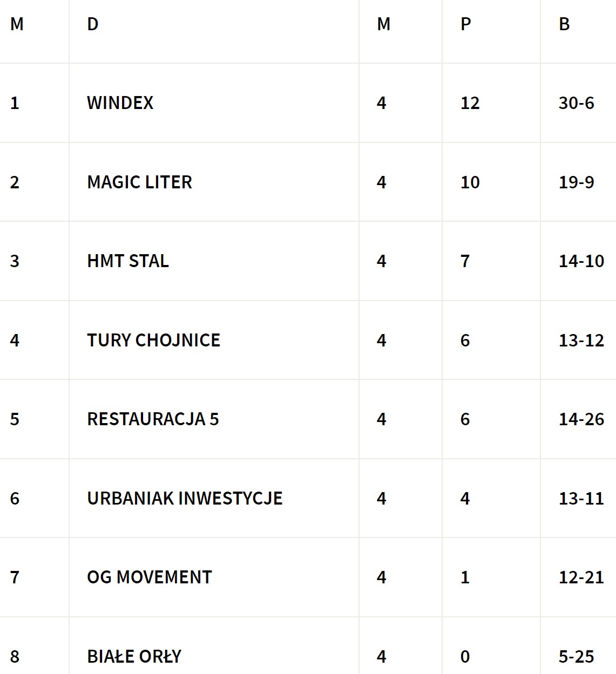The image size is (616, 674).
Task: Select the MAGIC LITER team row
Action: (139, 182)
